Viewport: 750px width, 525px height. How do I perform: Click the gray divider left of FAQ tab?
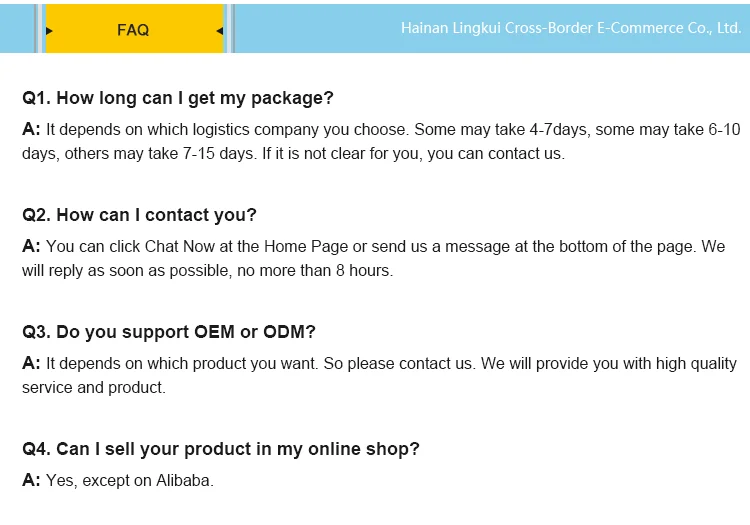coord(39,27)
